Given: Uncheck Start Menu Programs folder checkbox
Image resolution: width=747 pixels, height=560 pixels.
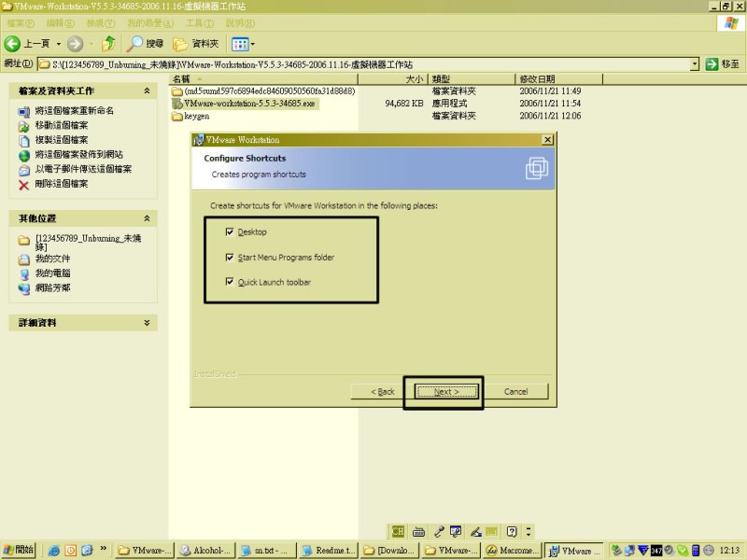Looking at the screenshot, I should (230, 258).
